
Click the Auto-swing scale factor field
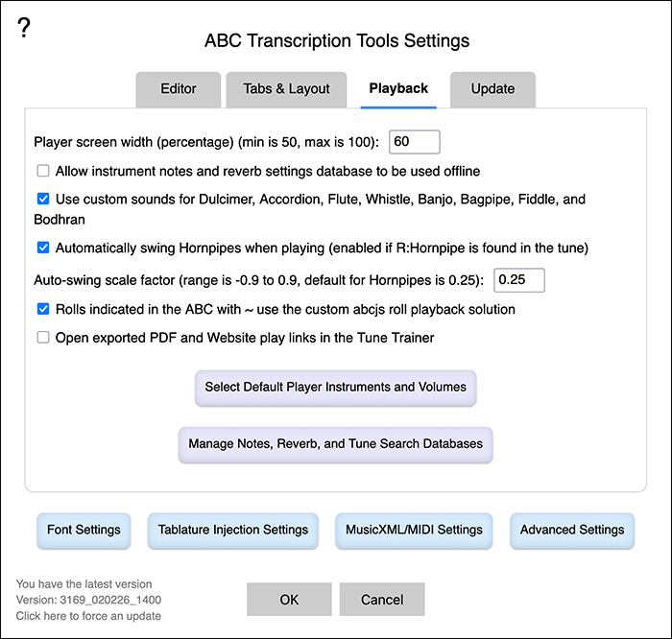(x=518, y=280)
